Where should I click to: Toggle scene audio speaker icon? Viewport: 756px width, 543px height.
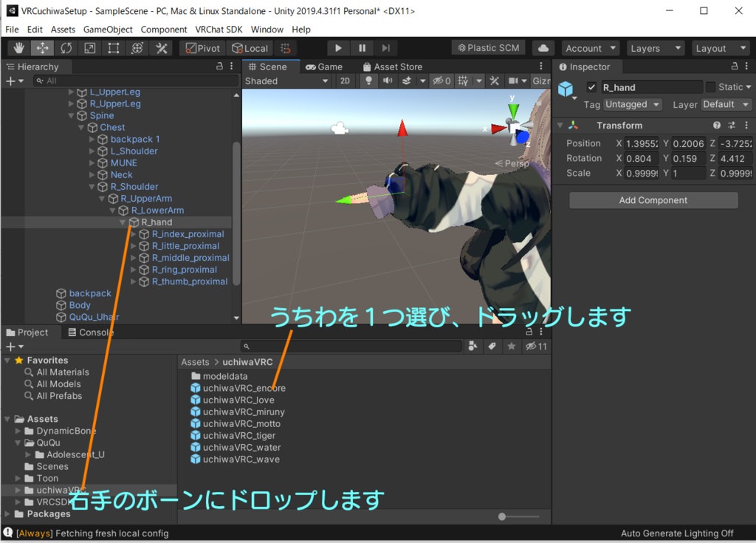[x=387, y=81]
